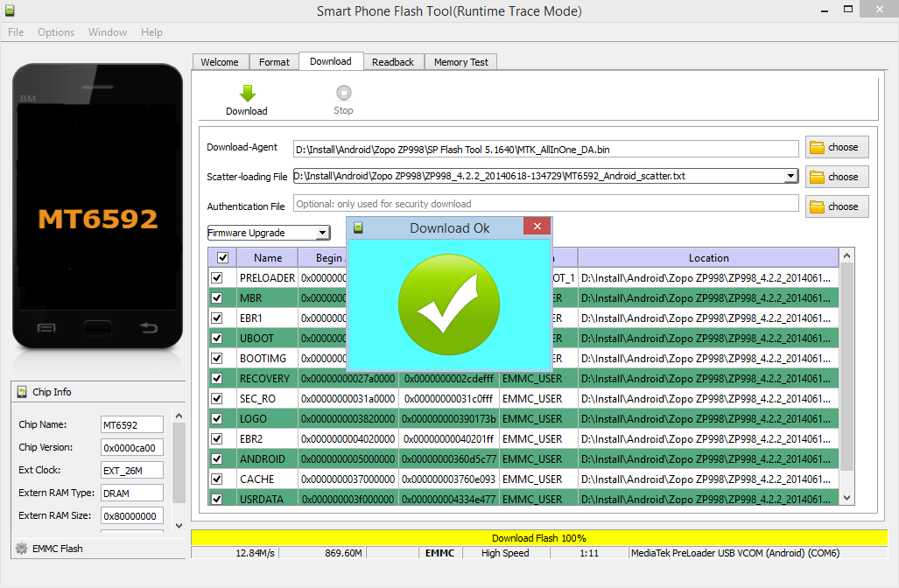The width and height of the screenshot is (899, 588).
Task: Click the High Speed status entry
Action: tap(506, 553)
